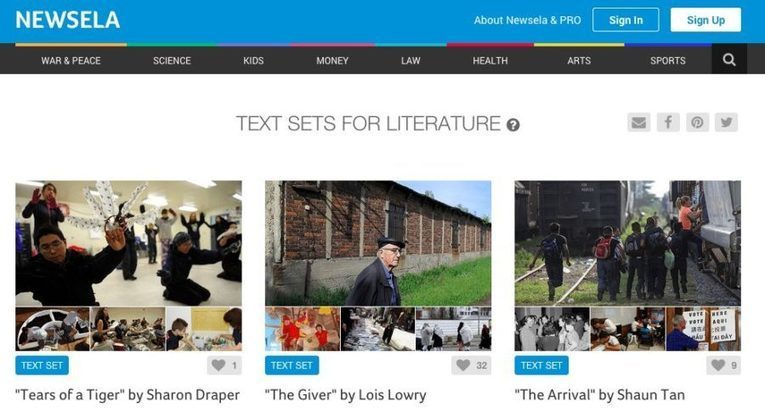Image resolution: width=765 pixels, height=412 pixels.
Task: Share page via email envelope icon
Action: coord(639,122)
